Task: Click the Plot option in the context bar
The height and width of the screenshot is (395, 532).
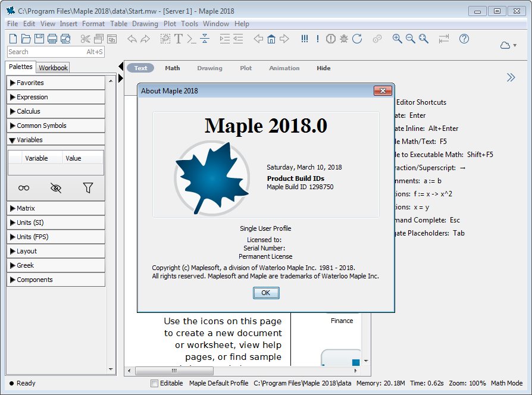Action: tap(246, 68)
